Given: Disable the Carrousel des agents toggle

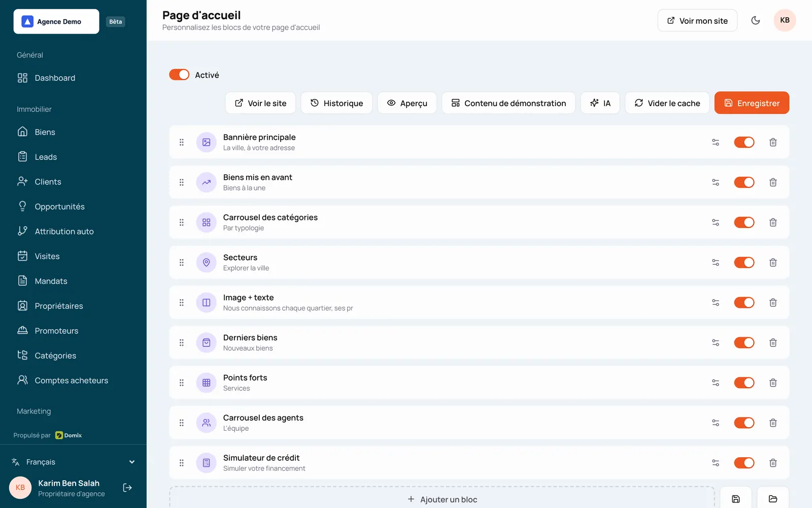Looking at the screenshot, I should point(744,423).
